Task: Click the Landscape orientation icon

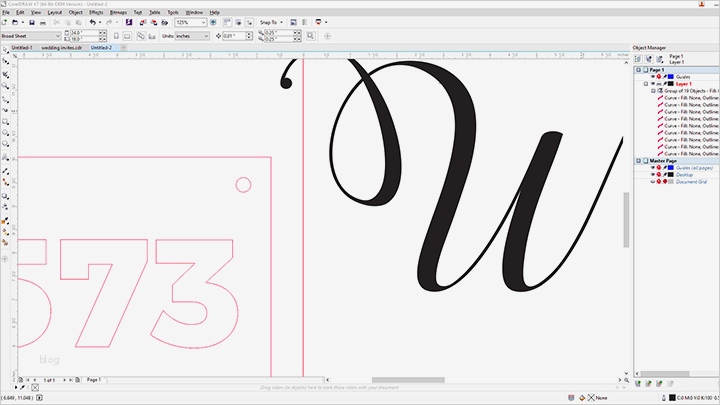Action: click(128, 36)
